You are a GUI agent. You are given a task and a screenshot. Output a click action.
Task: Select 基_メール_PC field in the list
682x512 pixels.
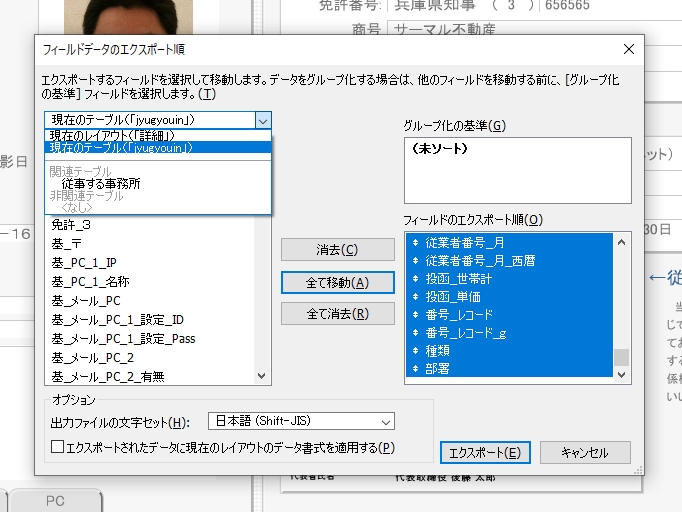(86, 300)
